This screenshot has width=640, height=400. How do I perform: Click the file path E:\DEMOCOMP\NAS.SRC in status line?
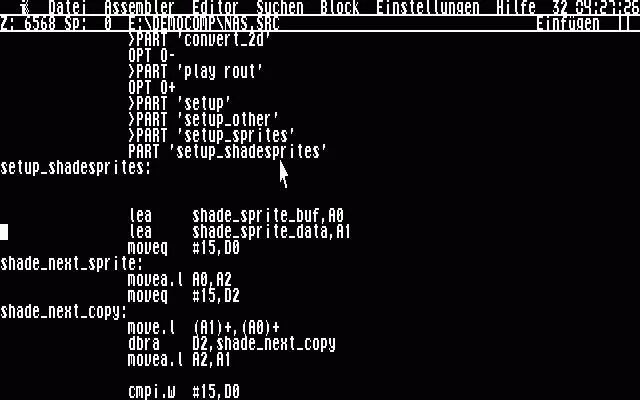pos(204,24)
